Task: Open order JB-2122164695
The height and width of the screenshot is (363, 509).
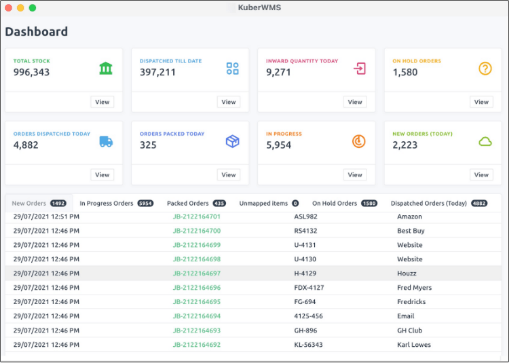Action: (197, 302)
